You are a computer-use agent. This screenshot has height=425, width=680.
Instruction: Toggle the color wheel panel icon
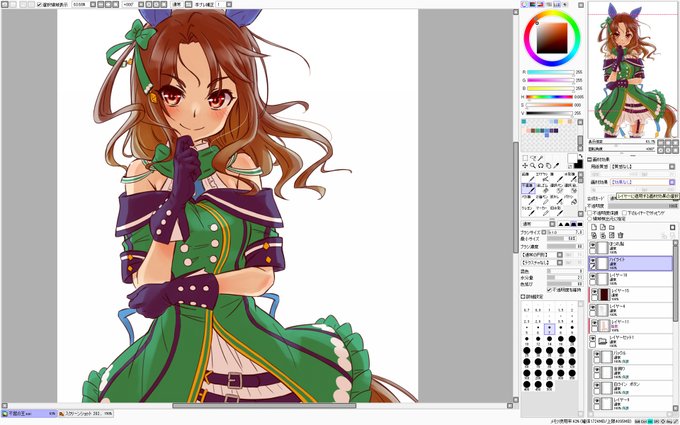pos(524,4)
